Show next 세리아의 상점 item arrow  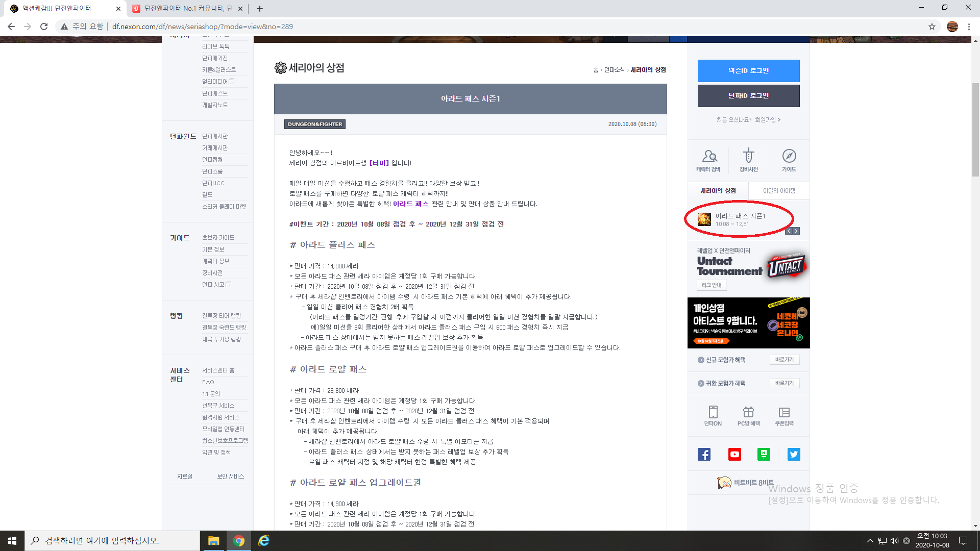coord(796,231)
